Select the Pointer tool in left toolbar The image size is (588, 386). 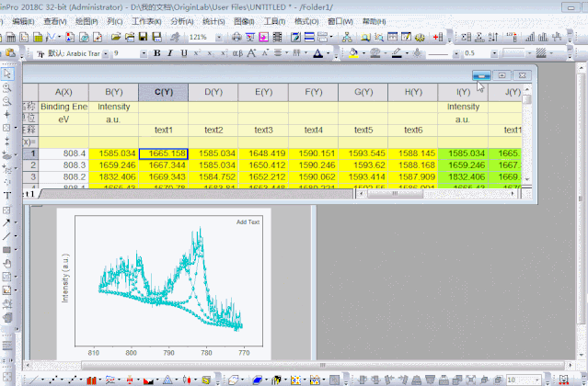coord(6,74)
